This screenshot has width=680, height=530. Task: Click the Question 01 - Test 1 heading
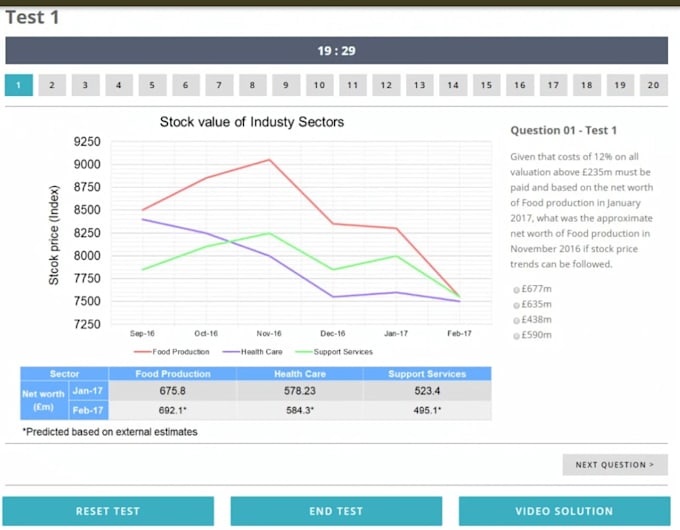tap(563, 131)
